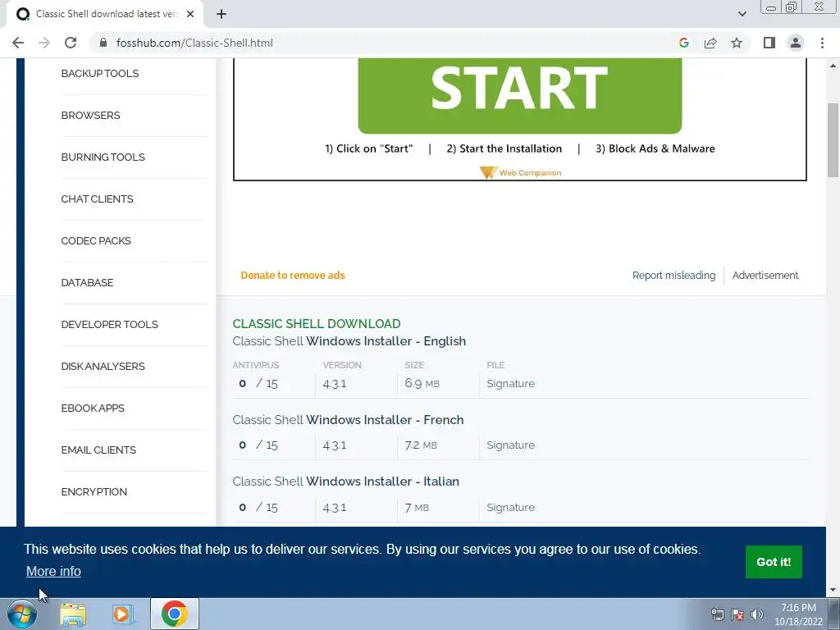The image size is (840, 630).
Task: Open Chrome's three-dot menu
Action: click(822, 43)
